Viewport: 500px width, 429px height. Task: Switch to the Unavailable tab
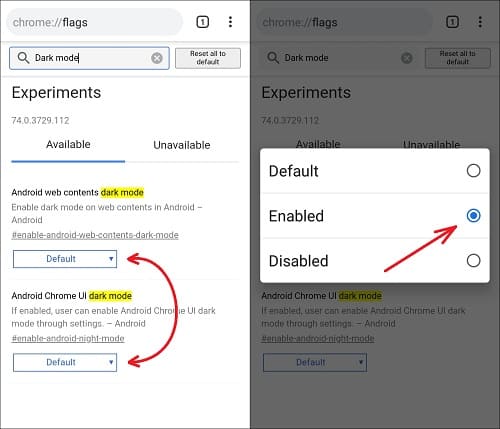coord(182,145)
